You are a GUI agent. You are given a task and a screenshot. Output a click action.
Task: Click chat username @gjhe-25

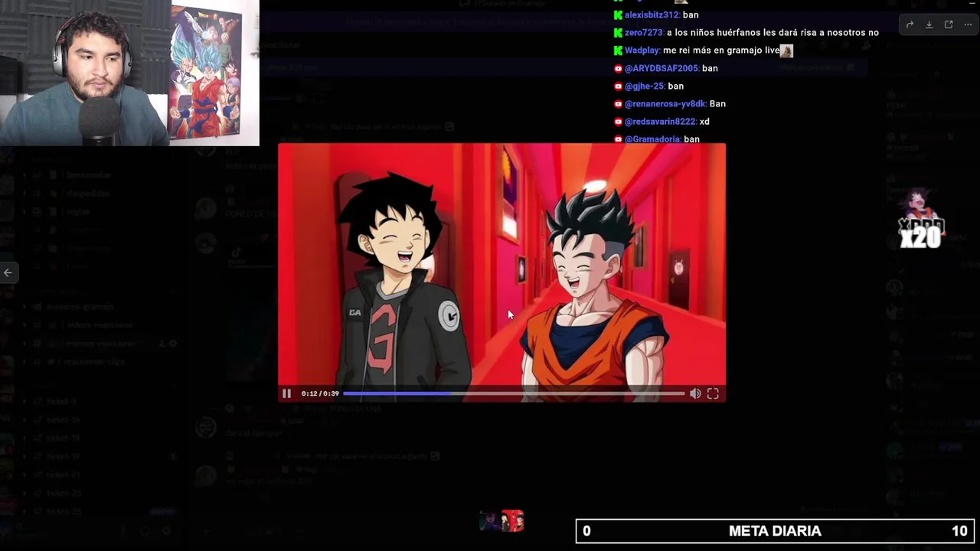644,86
